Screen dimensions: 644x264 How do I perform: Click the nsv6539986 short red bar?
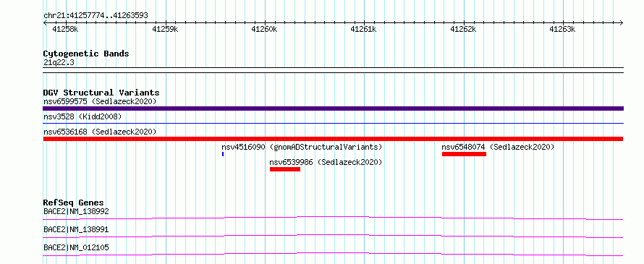[x=285, y=169]
